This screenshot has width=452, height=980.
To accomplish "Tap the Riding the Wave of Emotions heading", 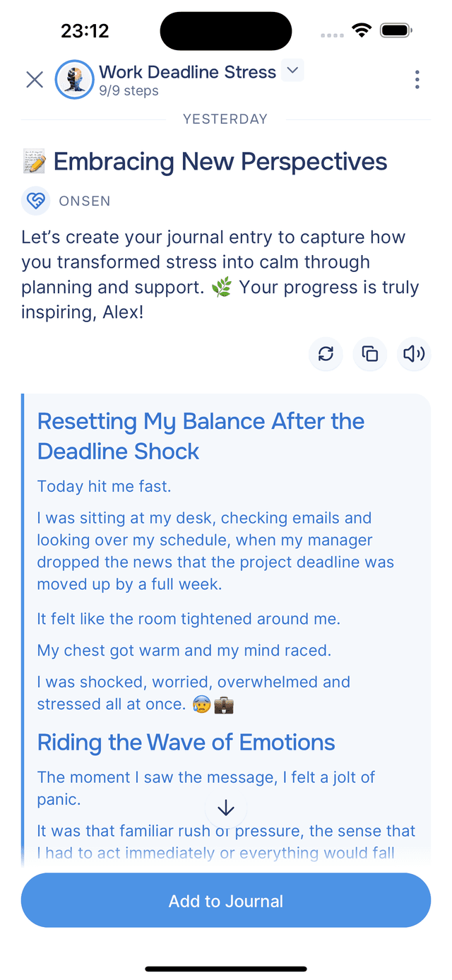I will point(186,743).
